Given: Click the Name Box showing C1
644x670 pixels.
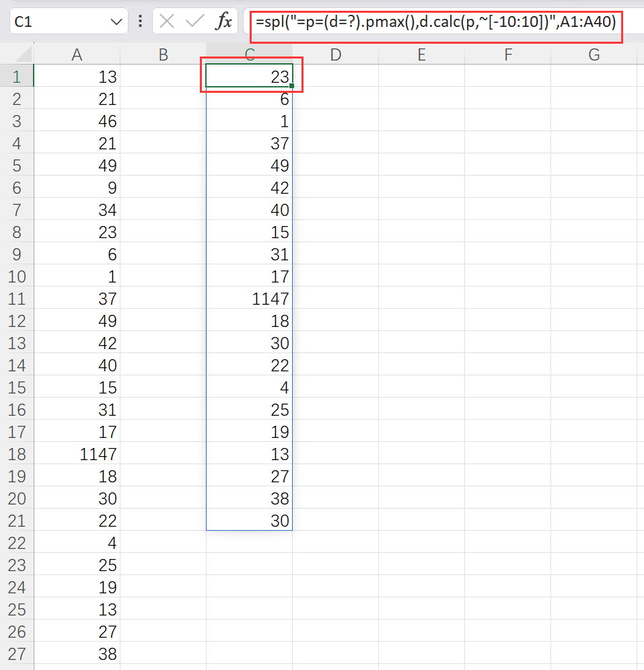Looking at the screenshot, I should 54,21.
